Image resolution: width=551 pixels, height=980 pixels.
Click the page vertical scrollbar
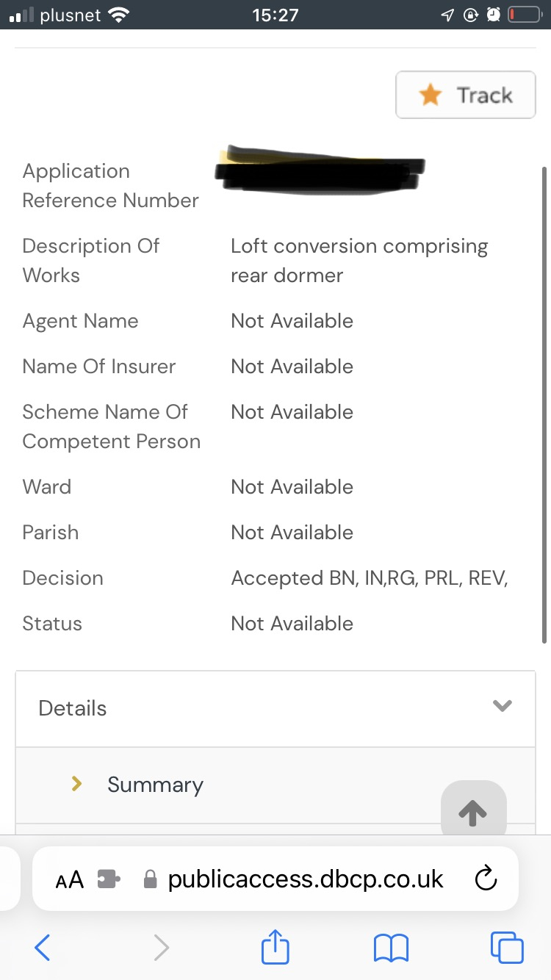[x=544, y=404]
